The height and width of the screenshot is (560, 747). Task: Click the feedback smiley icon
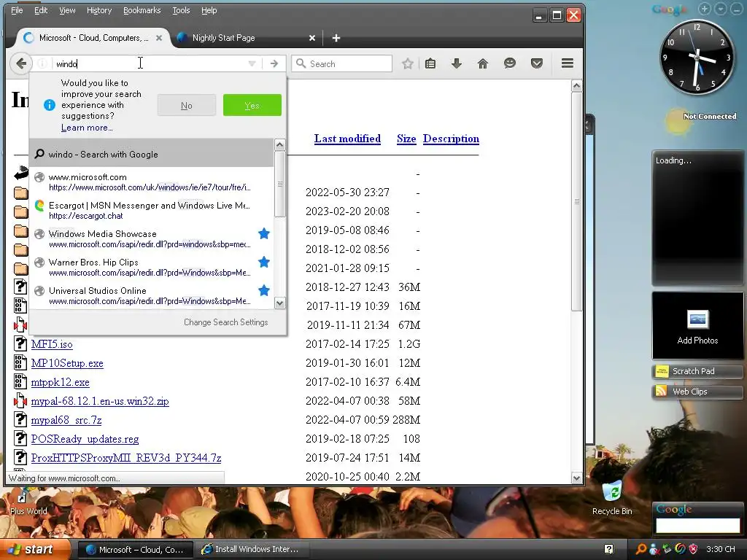pos(510,63)
